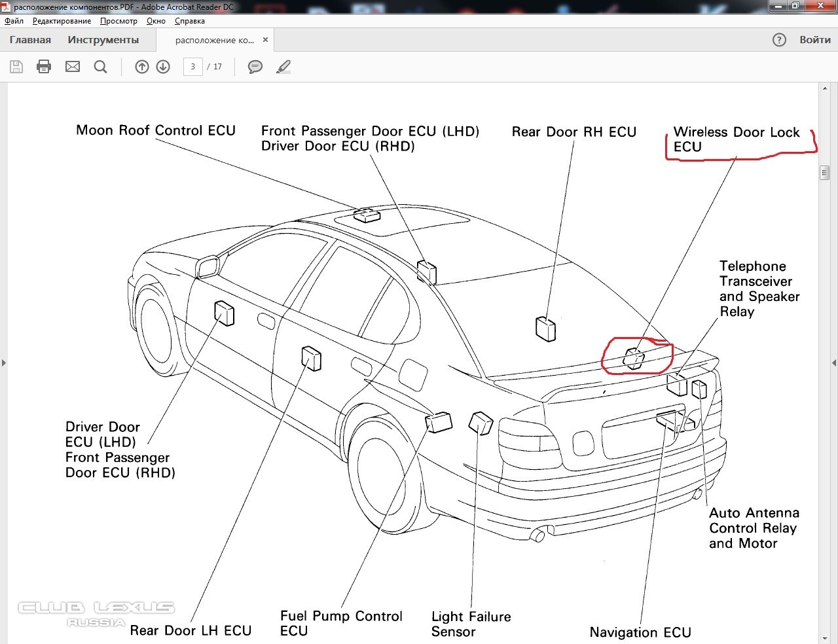
Task: Expand the right tools pane arrow
Action: click(834, 363)
